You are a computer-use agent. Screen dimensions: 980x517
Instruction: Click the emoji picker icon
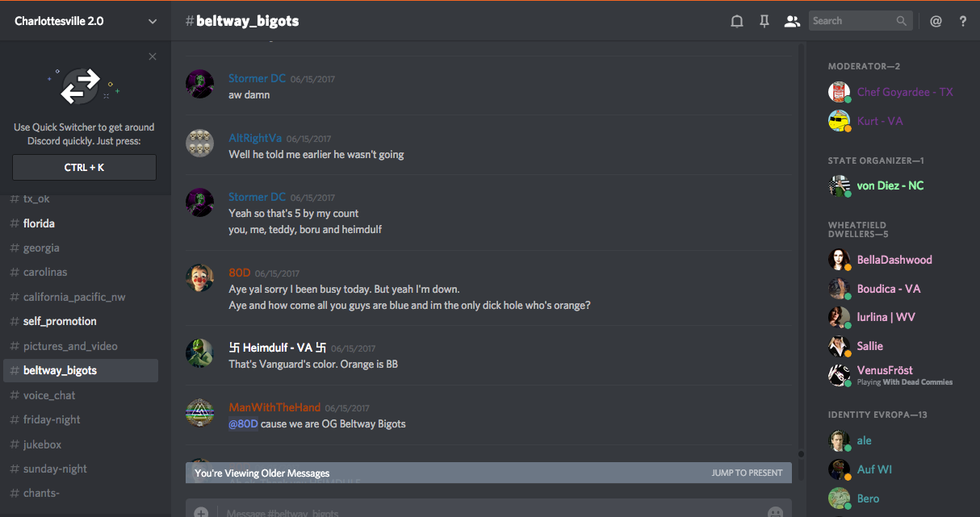tap(775, 512)
